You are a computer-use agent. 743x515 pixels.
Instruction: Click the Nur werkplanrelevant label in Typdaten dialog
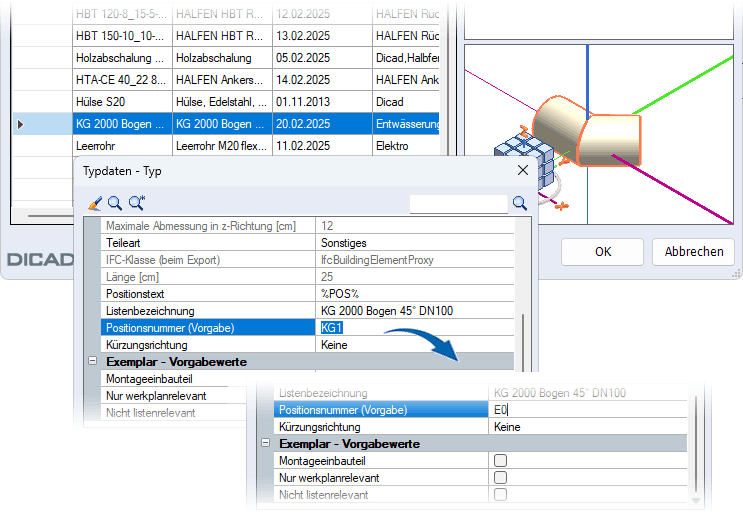156,396
